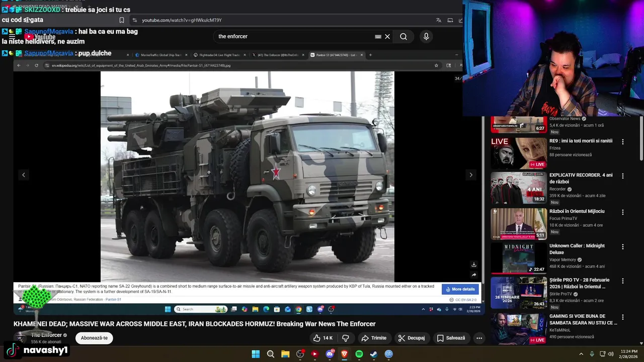Save video with the Salvează button
This screenshot has width=644, height=362.
click(451, 338)
